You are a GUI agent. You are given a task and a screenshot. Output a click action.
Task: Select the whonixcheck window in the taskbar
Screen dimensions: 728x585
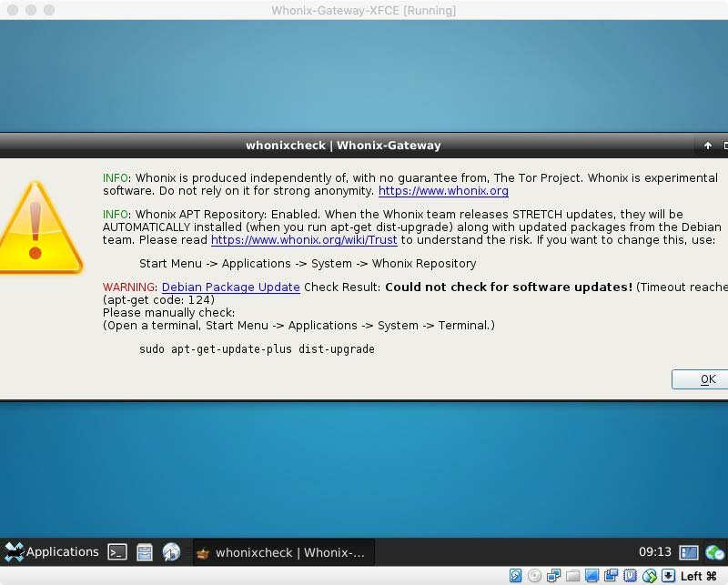(282, 552)
